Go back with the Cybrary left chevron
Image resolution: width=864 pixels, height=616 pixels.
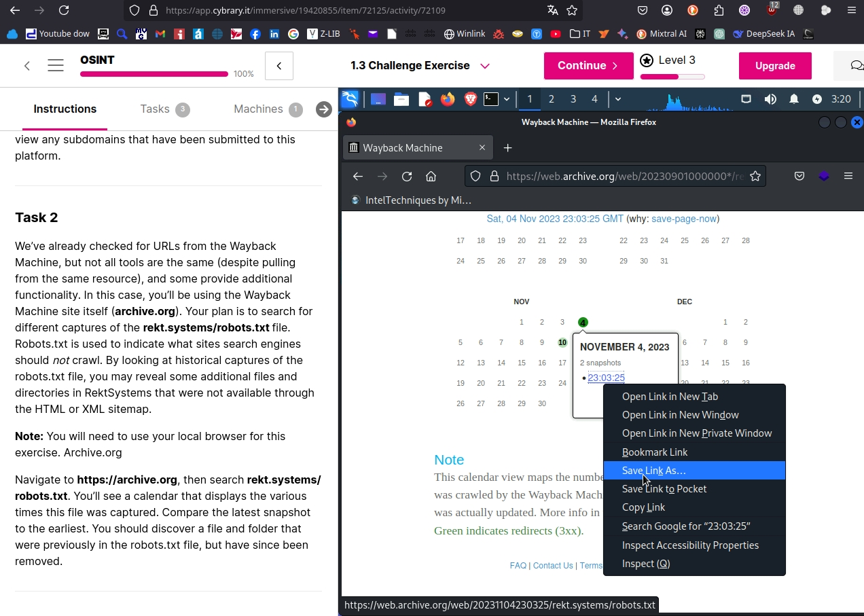(27, 65)
